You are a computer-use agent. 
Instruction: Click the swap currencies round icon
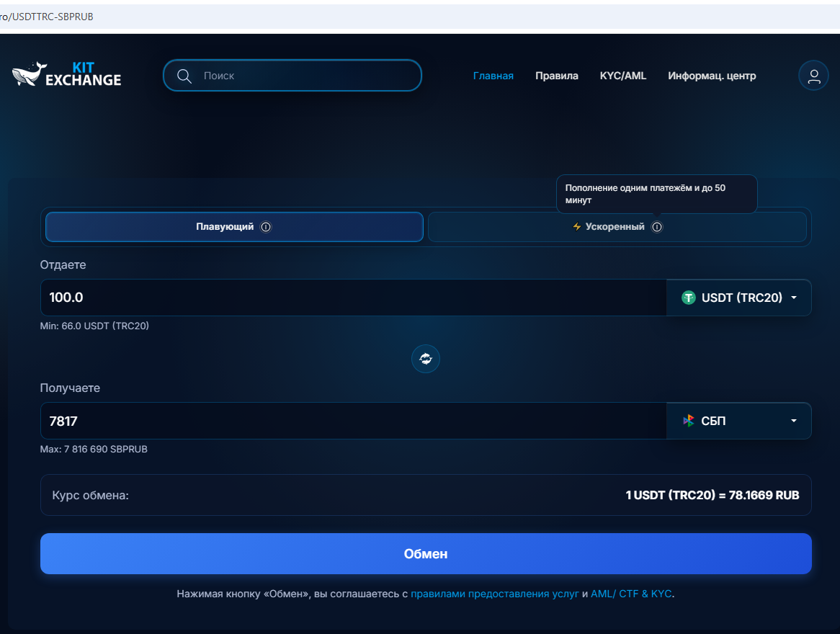(x=426, y=359)
